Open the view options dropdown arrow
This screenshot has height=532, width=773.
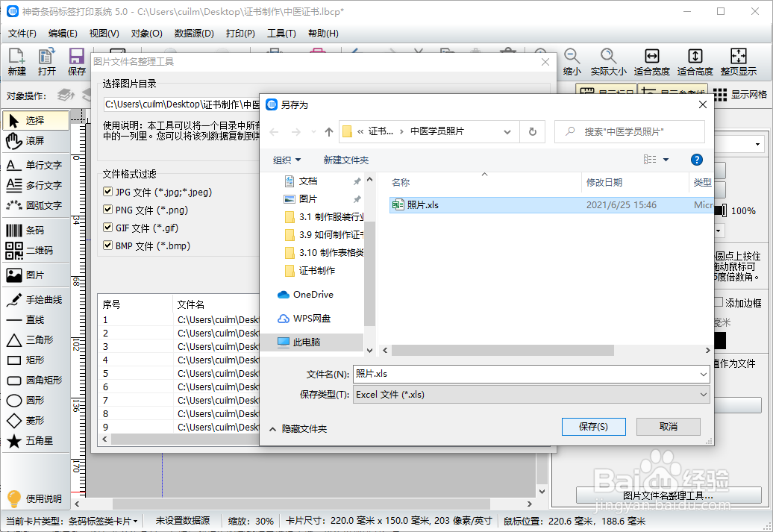point(666,160)
